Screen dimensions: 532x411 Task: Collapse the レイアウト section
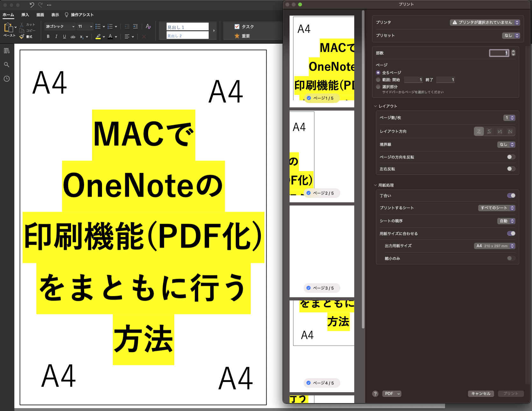[x=375, y=106]
